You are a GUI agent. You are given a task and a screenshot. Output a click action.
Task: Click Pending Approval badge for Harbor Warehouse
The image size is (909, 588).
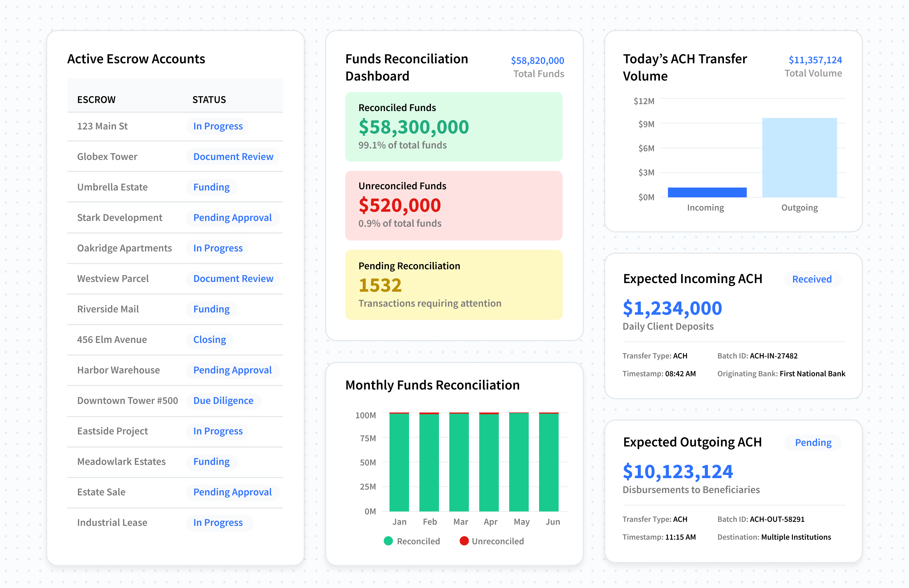[232, 370]
